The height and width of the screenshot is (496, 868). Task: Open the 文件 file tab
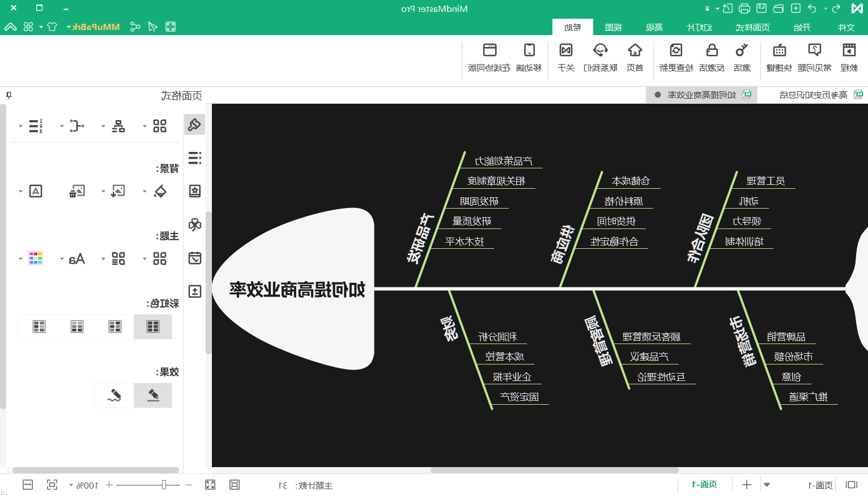point(846,27)
